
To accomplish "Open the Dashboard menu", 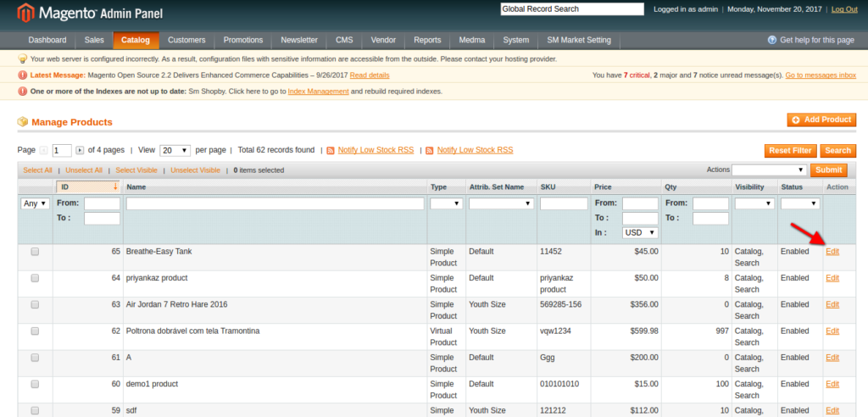I will [47, 40].
